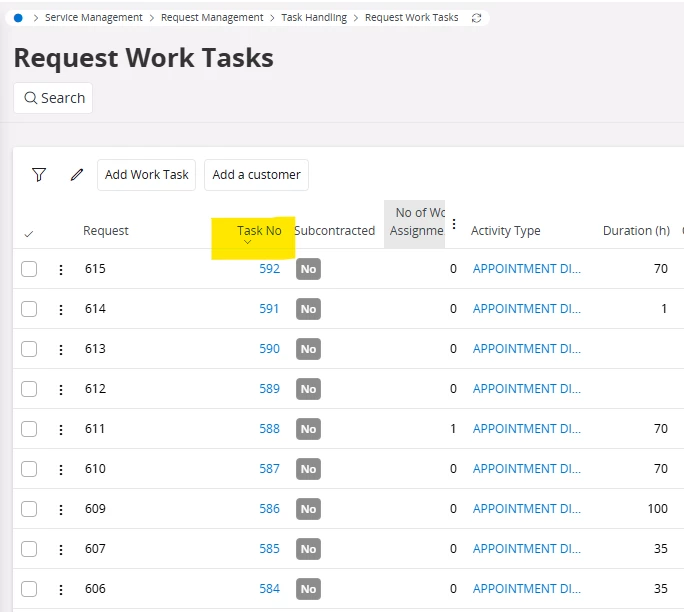684x612 pixels.
Task: Click the Add Work Task button
Action: [x=146, y=175]
